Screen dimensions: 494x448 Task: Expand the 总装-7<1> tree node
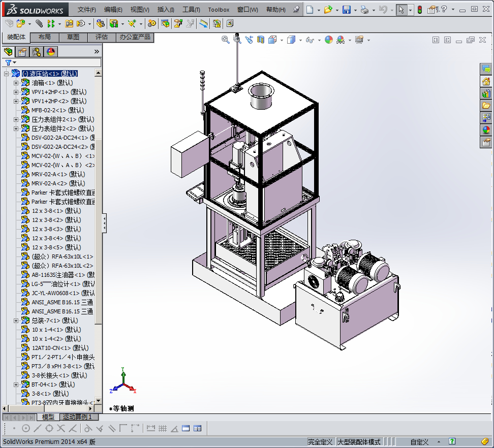click(16, 321)
